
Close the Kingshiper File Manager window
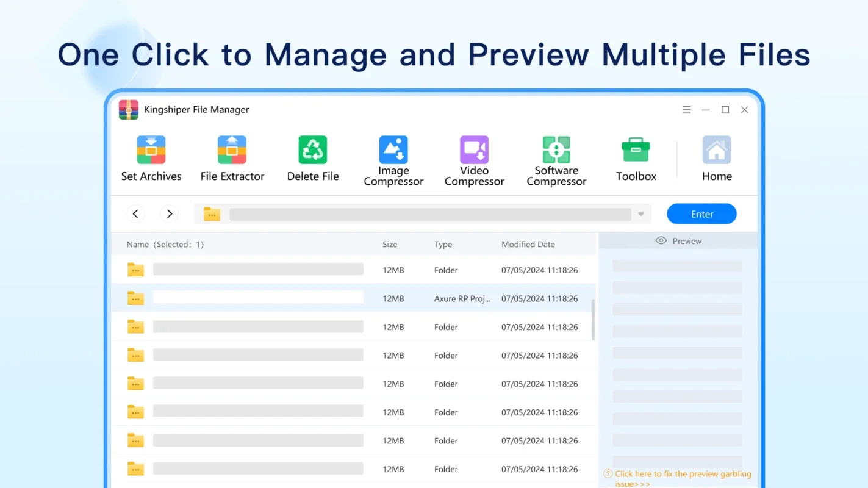745,110
